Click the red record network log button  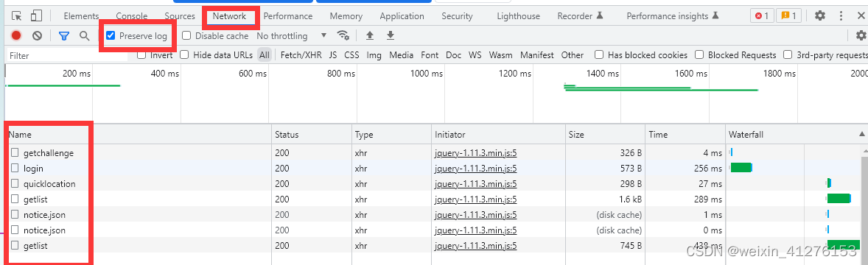16,36
